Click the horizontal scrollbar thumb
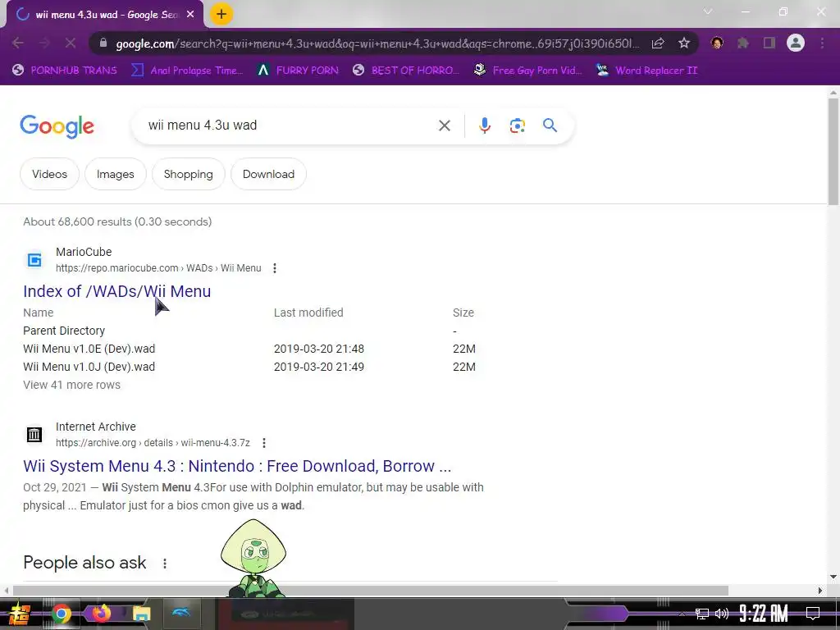Viewport: 840px width, 630px height. point(370,591)
